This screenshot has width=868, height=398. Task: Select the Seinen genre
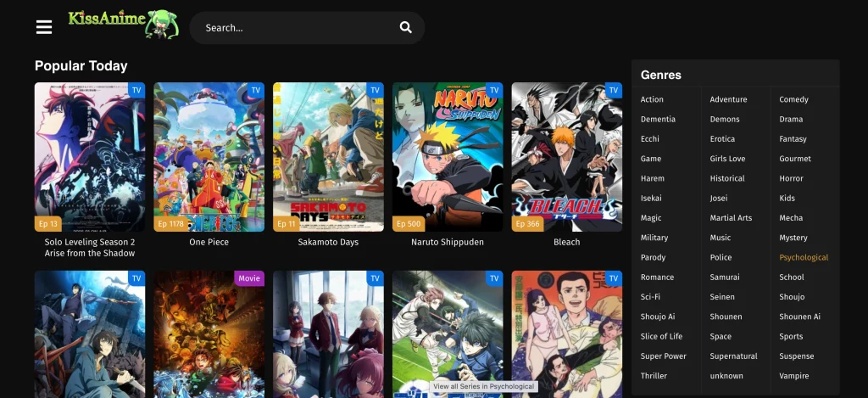(x=722, y=297)
